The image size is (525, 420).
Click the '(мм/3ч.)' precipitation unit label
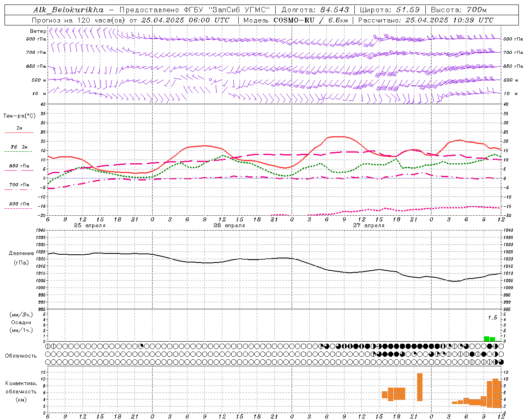[x=21, y=315]
